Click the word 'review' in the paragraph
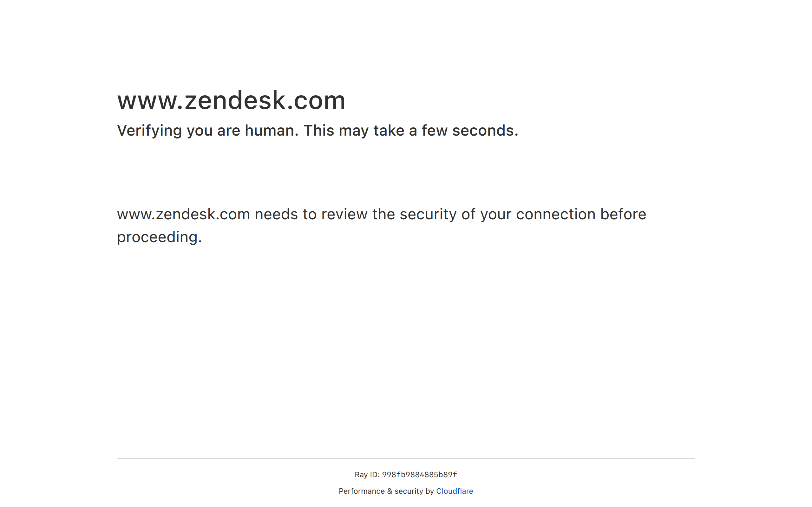Image resolution: width=812 pixels, height=507 pixels. [344, 214]
